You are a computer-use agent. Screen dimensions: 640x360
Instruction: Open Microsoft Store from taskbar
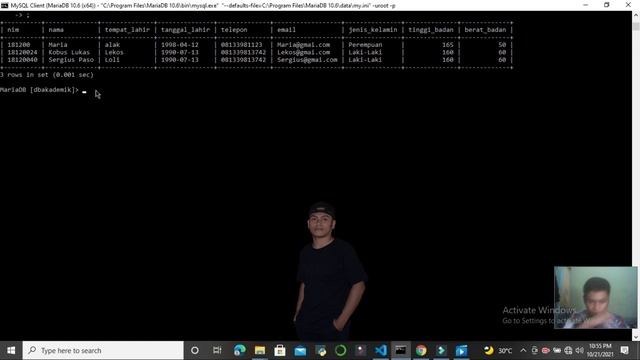point(280,350)
